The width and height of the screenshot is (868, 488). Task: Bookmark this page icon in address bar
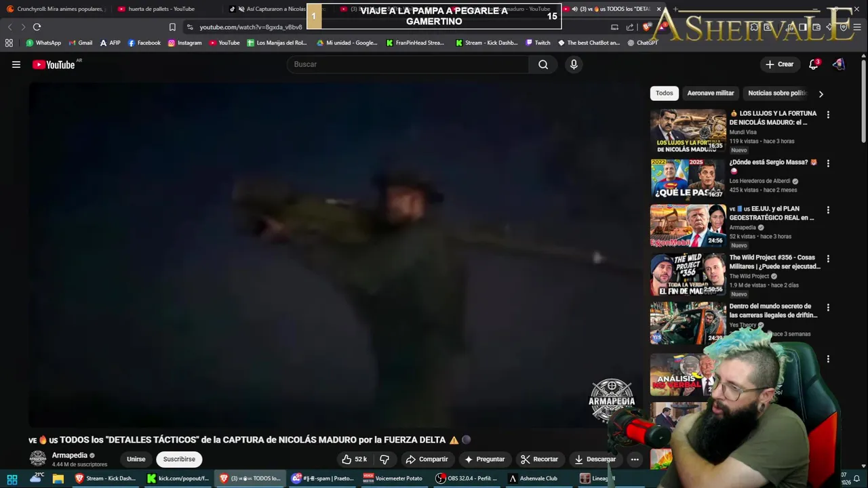coord(172,27)
